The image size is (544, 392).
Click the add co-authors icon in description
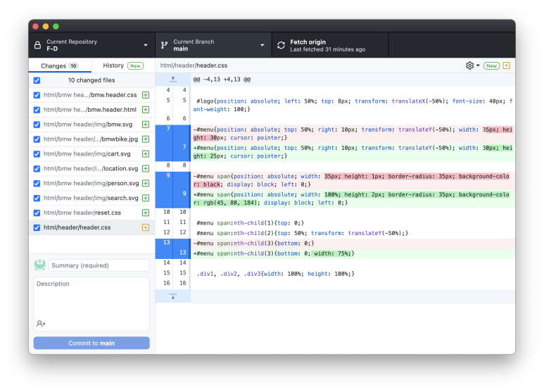tap(41, 324)
